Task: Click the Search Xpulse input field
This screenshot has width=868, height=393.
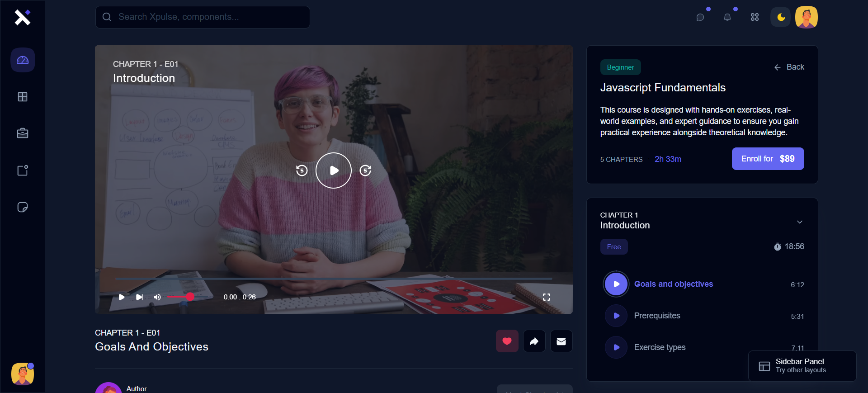Action: (203, 17)
